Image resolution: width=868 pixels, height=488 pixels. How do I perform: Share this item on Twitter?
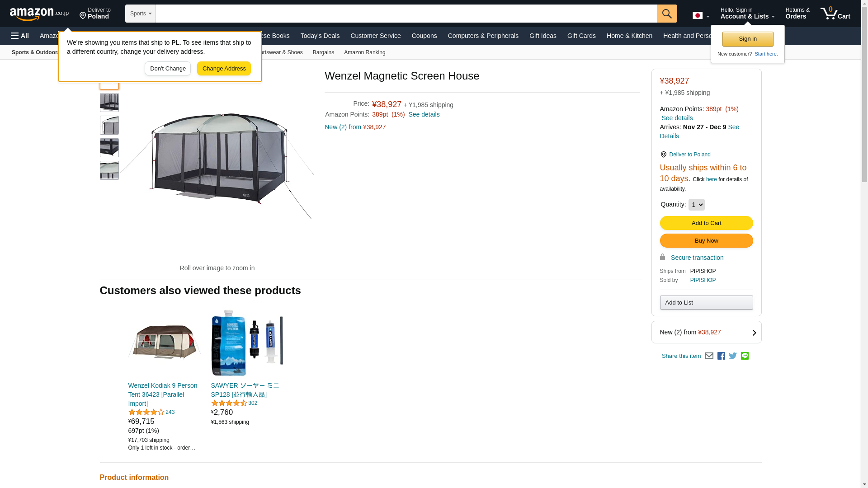coord(733,356)
